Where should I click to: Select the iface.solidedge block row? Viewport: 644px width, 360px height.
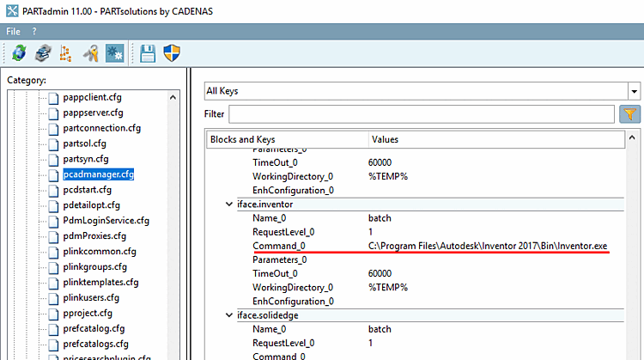pyautogui.click(x=430, y=315)
